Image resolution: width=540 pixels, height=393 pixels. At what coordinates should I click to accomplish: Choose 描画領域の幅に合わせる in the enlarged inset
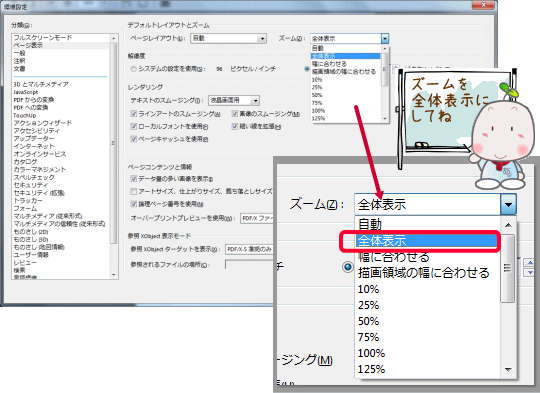(x=423, y=272)
